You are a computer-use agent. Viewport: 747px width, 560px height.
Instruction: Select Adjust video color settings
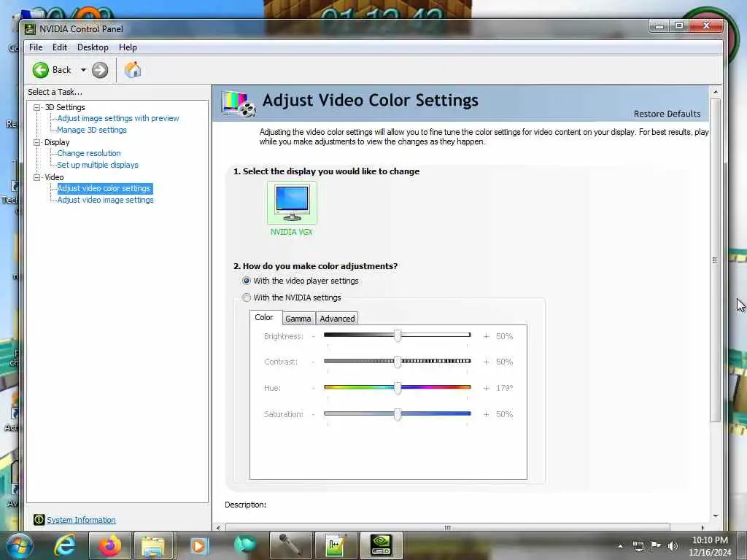click(104, 189)
